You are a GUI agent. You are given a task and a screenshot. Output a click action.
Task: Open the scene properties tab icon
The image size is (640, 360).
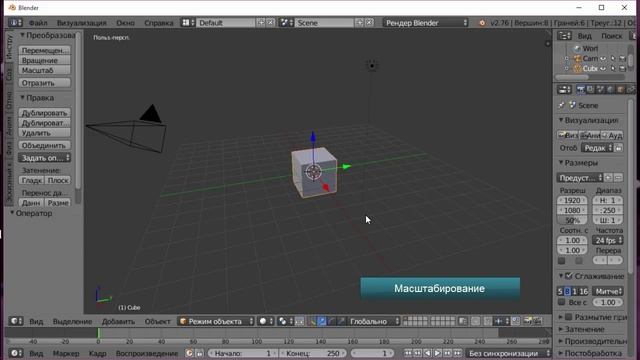tap(600, 89)
